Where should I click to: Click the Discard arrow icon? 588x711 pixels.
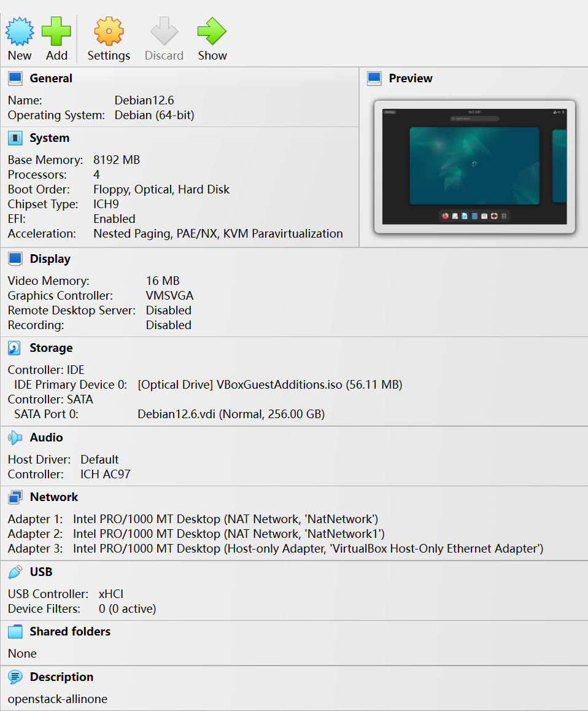click(164, 31)
